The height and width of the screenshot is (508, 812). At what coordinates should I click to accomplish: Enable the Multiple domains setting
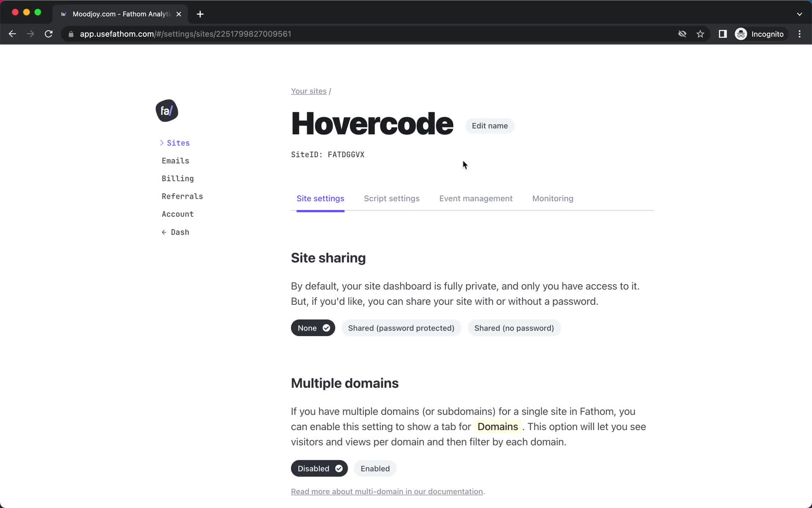point(375,468)
